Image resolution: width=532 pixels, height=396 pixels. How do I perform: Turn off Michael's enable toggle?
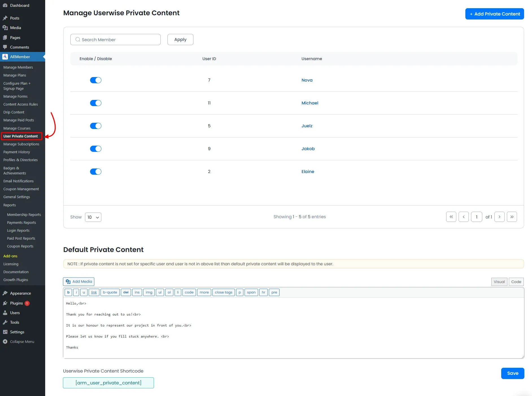pos(96,103)
